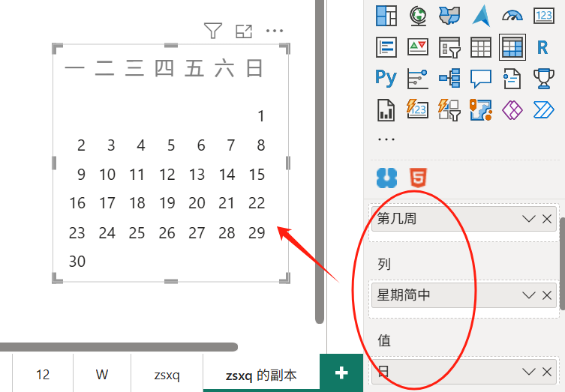The width and height of the screenshot is (565, 392).
Task: Add a new page with plus button
Action: pos(341,373)
